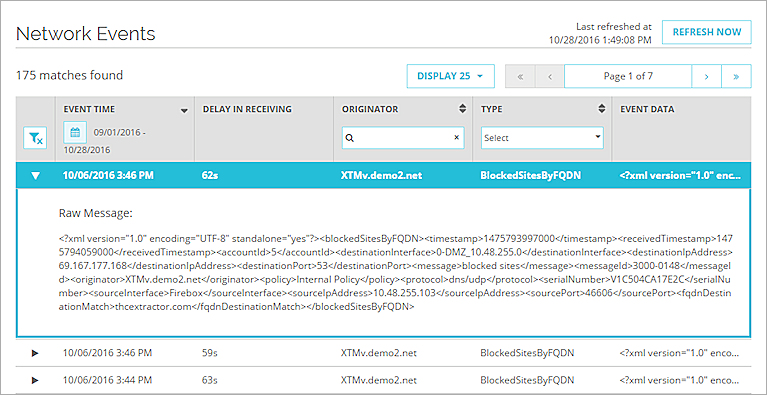Go to the previous page

click(x=550, y=76)
